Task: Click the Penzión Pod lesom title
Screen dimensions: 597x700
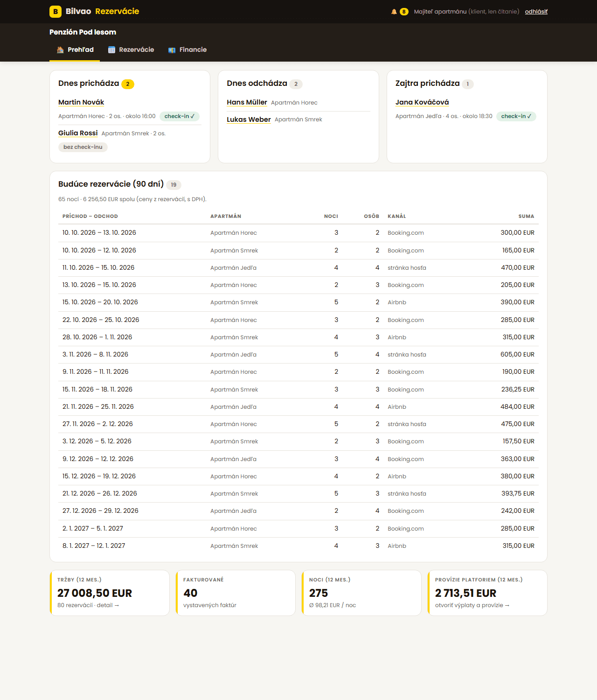Action: (83, 32)
